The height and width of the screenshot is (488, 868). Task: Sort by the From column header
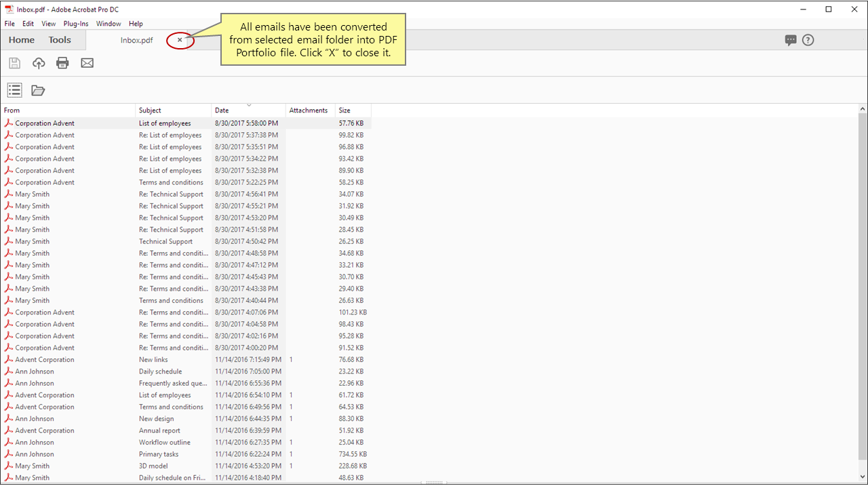(x=68, y=110)
